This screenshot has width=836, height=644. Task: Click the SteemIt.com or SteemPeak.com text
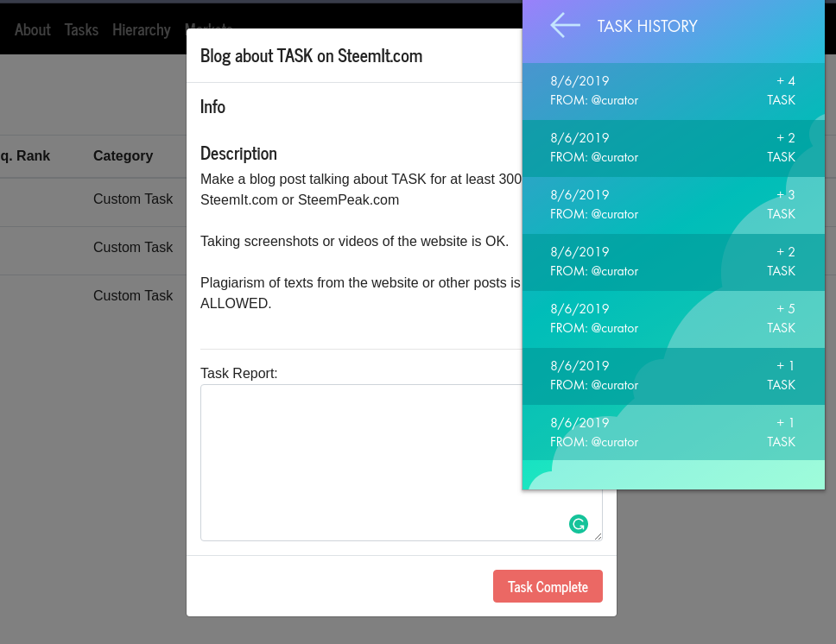(x=300, y=200)
